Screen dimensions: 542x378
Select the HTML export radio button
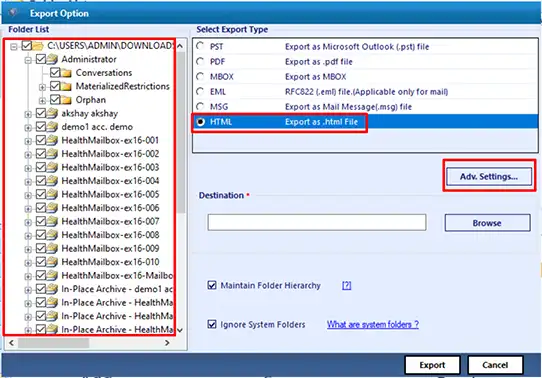pyautogui.click(x=200, y=122)
